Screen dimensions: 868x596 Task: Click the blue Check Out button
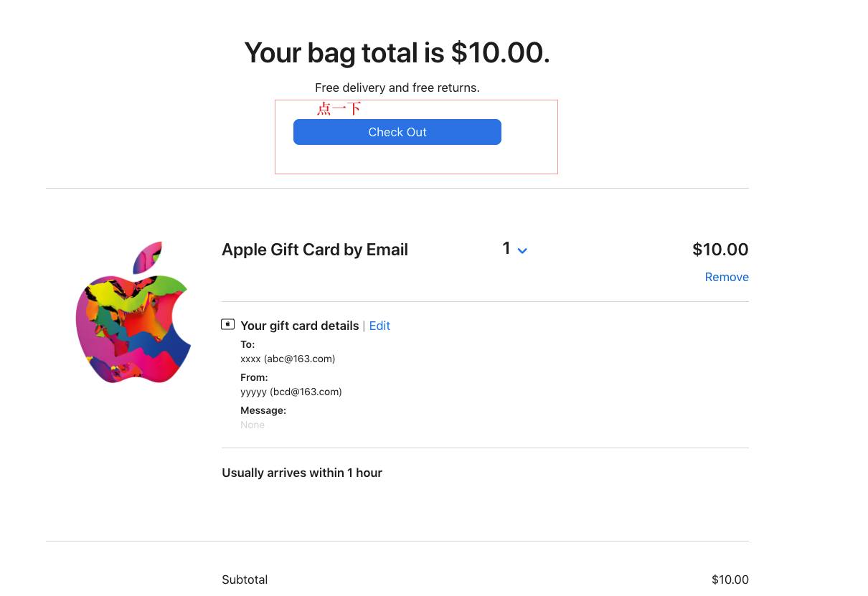coord(397,132)
